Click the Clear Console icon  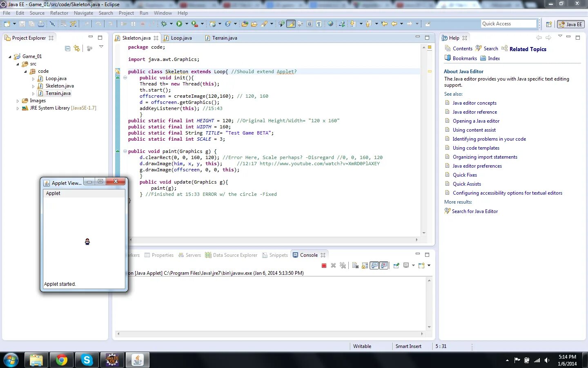coord(355,266)
